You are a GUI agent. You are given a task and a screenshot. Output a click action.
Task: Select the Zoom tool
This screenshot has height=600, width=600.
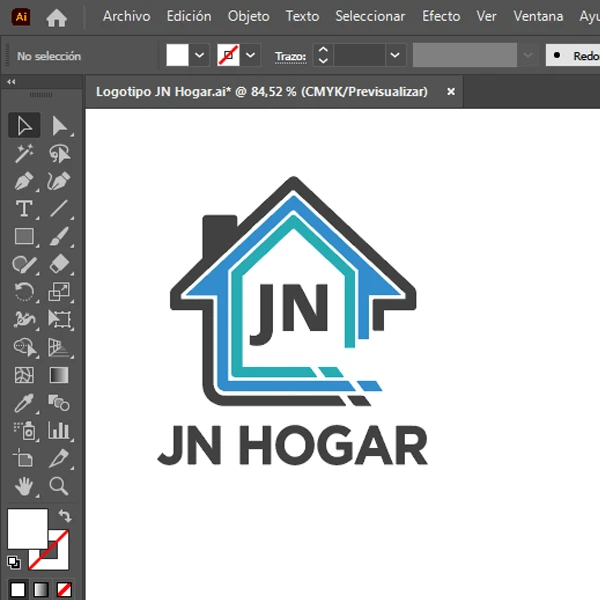pos(59,486)
